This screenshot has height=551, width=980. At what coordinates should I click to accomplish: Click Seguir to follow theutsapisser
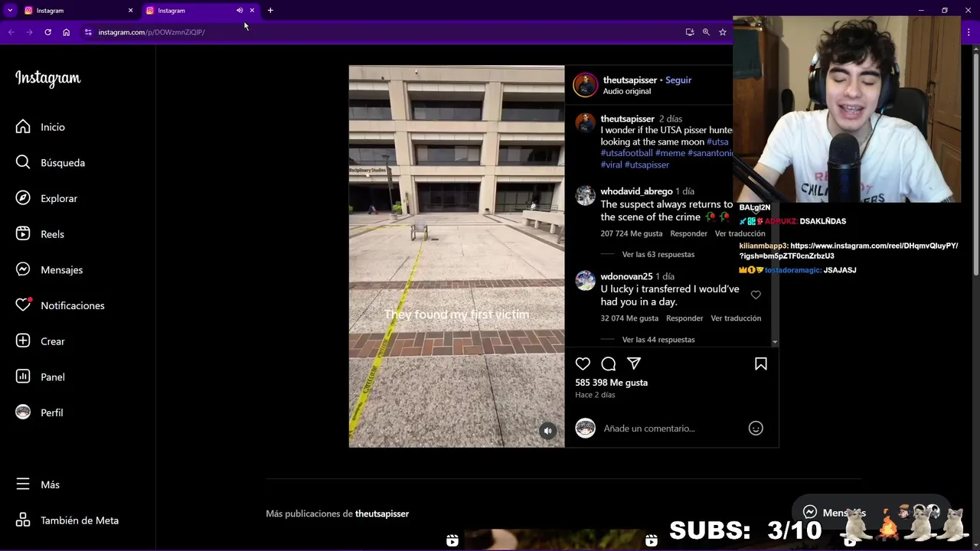click(x=678, y=80)
